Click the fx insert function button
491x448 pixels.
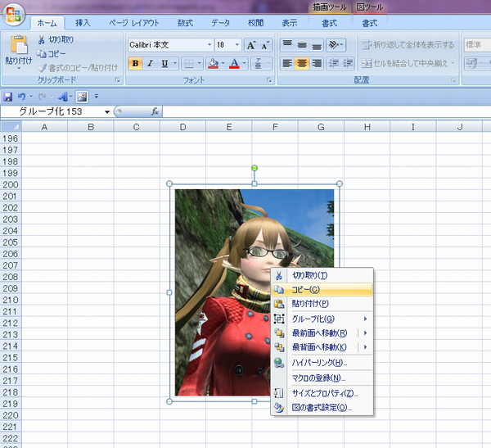coord(155,111)
